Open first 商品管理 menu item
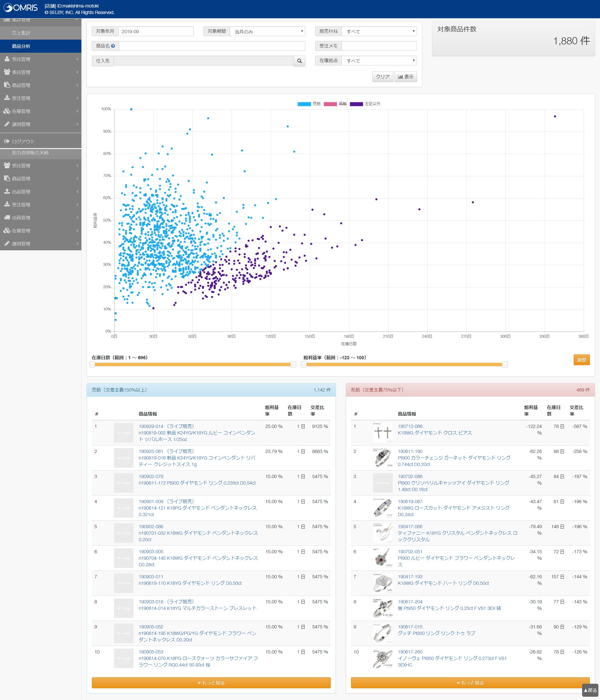This screenshot has height=700, width=600. pos(41,85)
